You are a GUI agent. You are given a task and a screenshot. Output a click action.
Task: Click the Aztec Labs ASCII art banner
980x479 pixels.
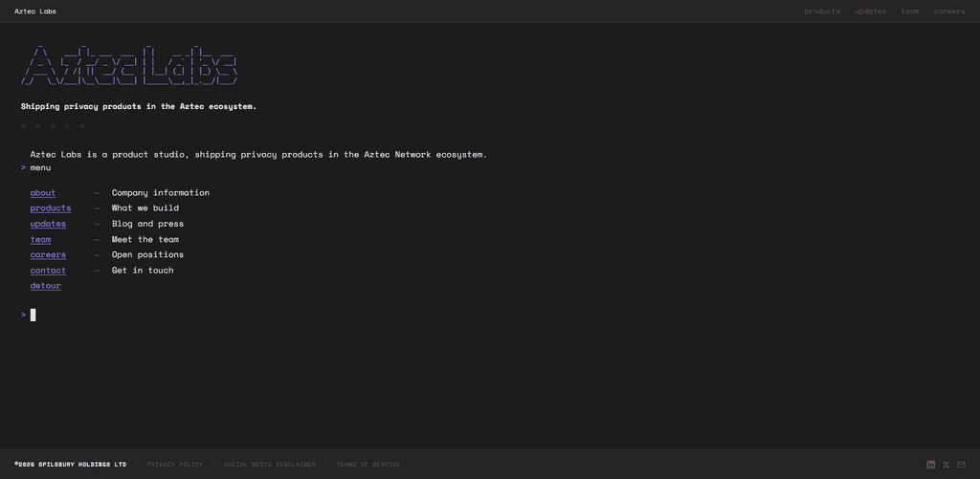129,65
